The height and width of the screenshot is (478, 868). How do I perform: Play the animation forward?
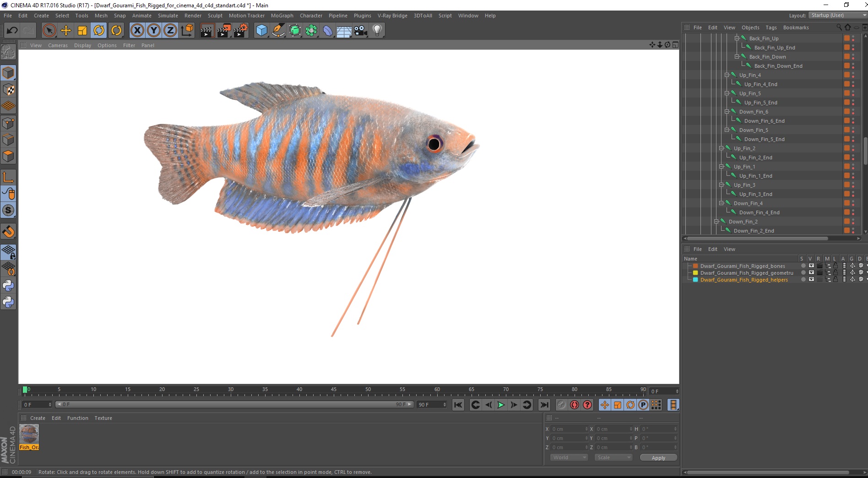(x=501, y=405)
